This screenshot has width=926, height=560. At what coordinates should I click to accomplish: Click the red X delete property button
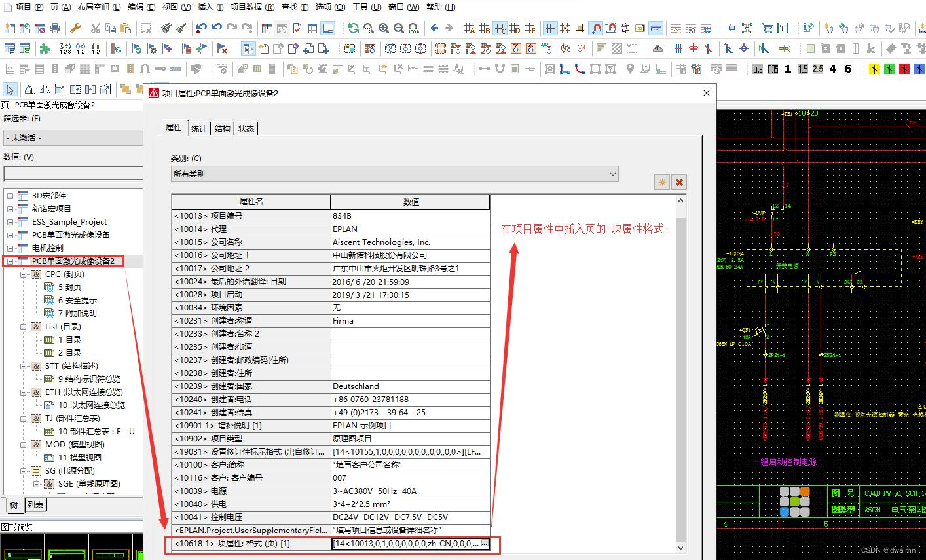(679, 182)
